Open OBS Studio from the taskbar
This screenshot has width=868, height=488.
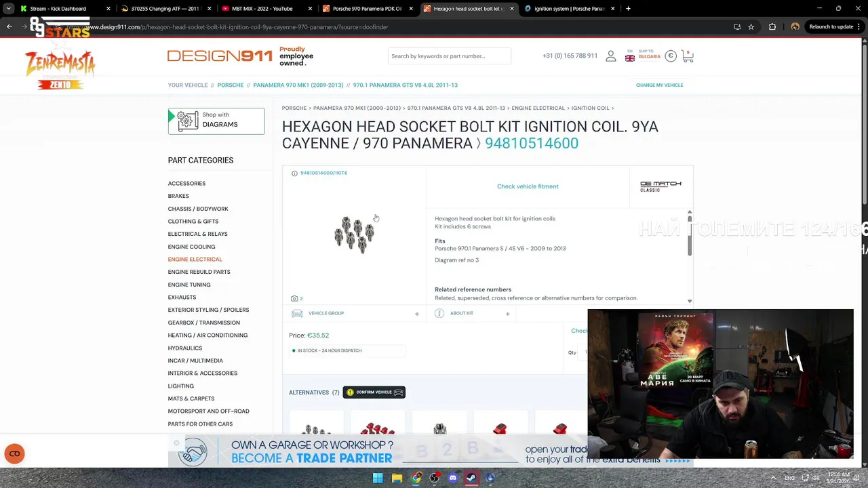point(435,478)
